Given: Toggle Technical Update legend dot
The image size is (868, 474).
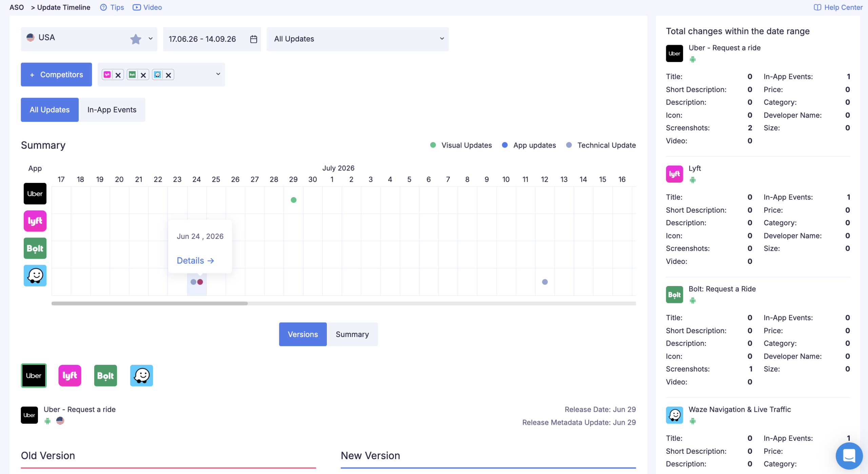Looking at the screenshot, I should pos(569,145).
